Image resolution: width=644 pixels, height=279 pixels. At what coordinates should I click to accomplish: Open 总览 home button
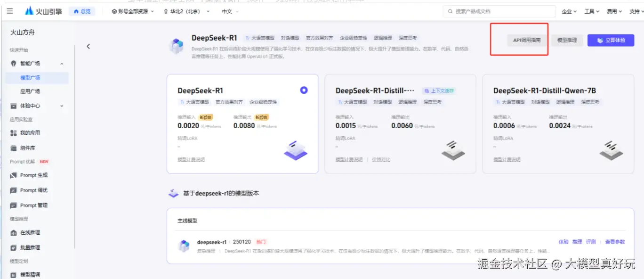(82, 11)
